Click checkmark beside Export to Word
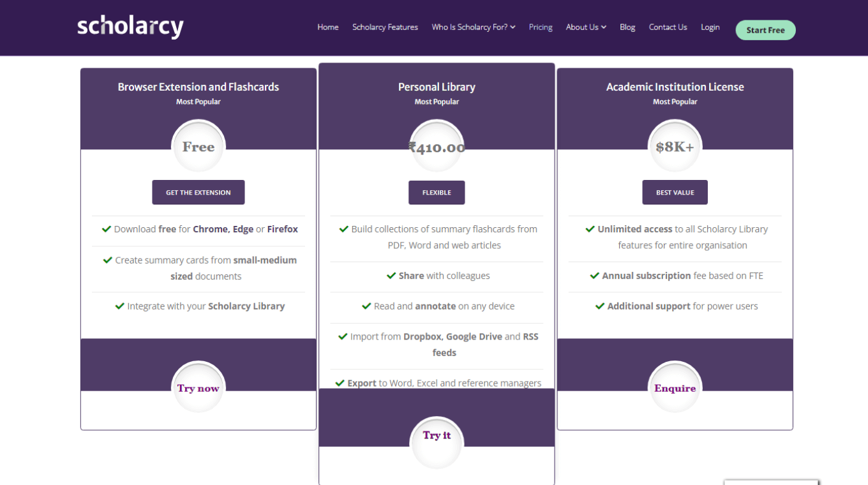 340,383
